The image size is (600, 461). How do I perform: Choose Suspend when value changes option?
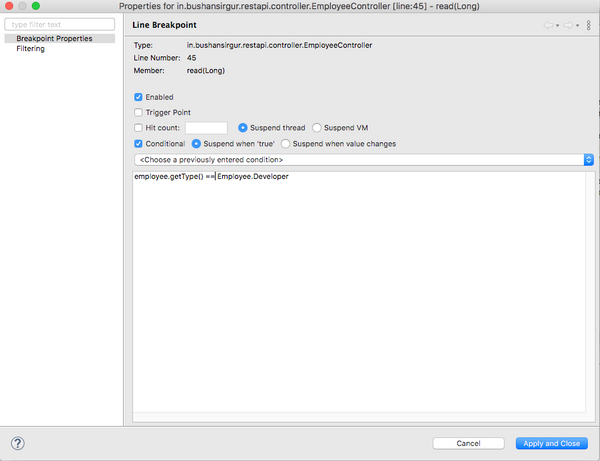click(x=286, y=143)
